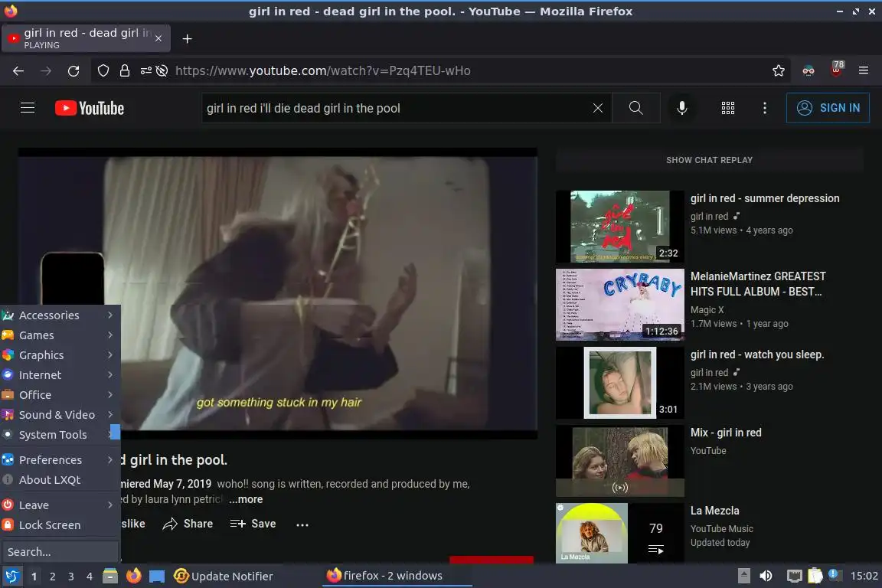Expand Games submenu
This screenshot has width=882, height=588.
tap(60, 335)
